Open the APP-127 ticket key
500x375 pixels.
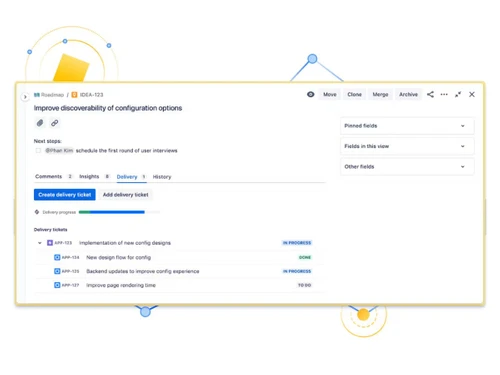click(x=71, y=285)
